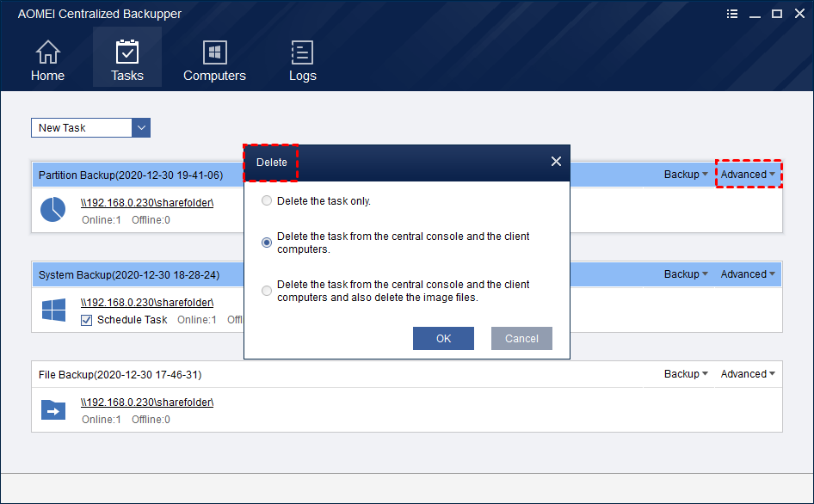The image size is (814, 504).
Task: Open Advanced dropdown for File Backup
Action: pyautogui.click(x=748, y=374)
